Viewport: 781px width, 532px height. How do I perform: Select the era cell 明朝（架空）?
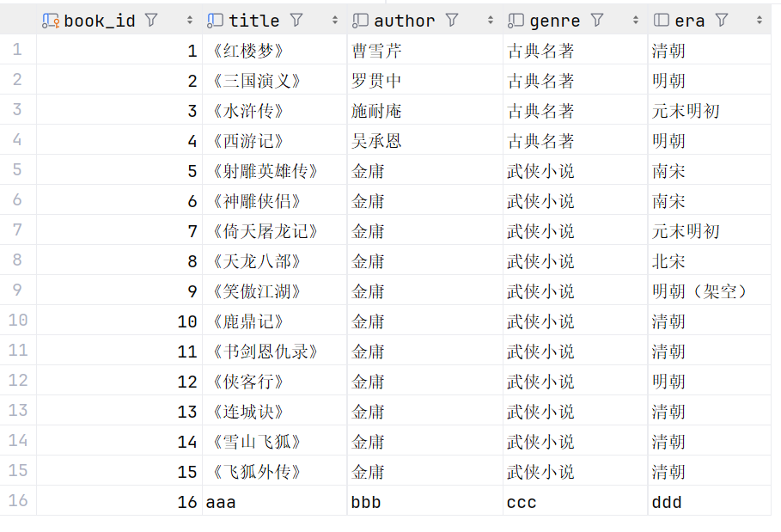coord(700,291)
